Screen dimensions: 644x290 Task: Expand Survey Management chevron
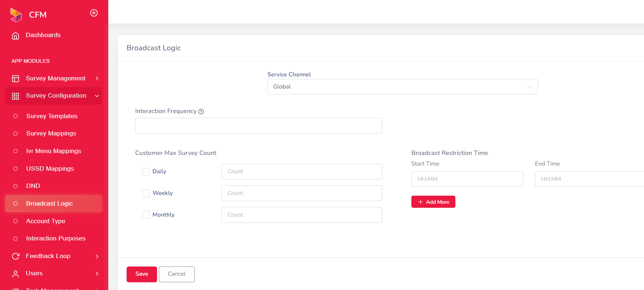pyautogui.click(x=97, y=79)
